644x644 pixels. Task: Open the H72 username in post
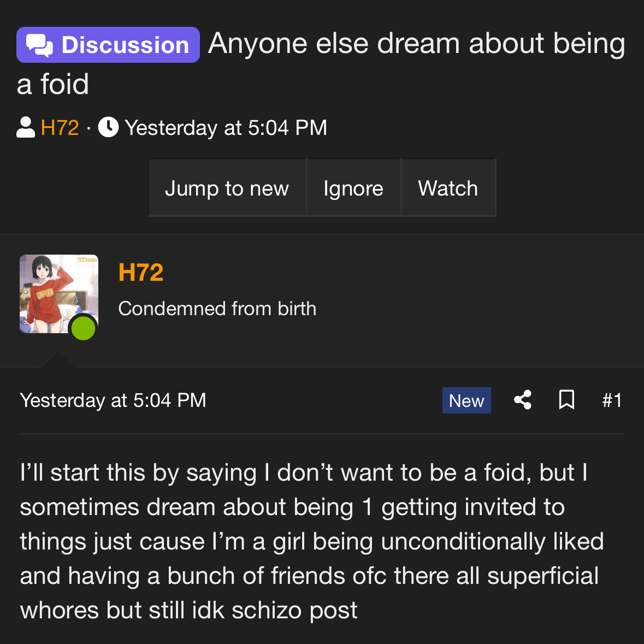141,272
